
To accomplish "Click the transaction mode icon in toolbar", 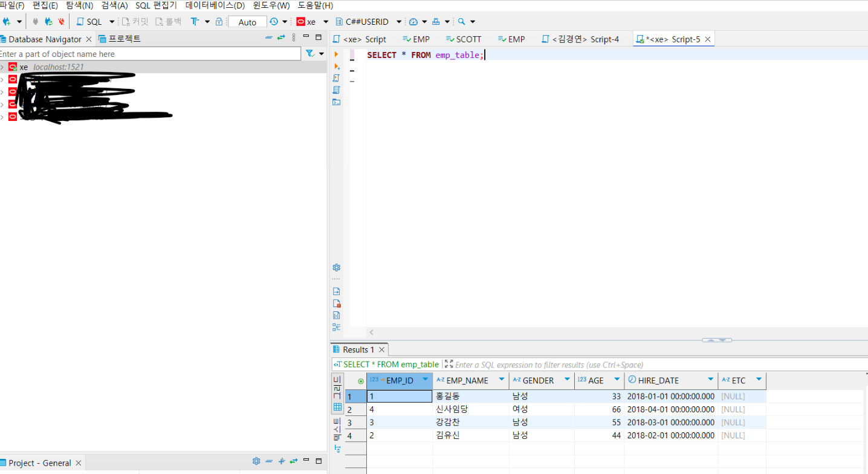I will coord(194,22).
